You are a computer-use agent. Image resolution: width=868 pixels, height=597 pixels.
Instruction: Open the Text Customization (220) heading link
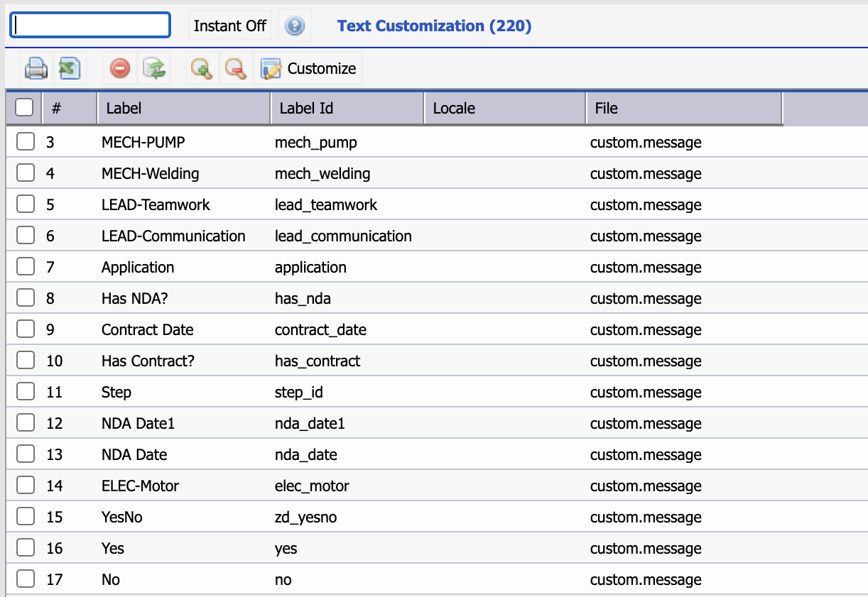(x=434, y=26)
